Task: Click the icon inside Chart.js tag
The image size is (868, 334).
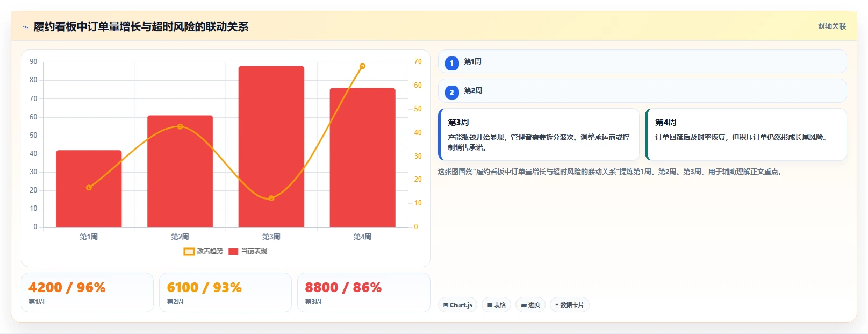Action: tap(446, 305)
